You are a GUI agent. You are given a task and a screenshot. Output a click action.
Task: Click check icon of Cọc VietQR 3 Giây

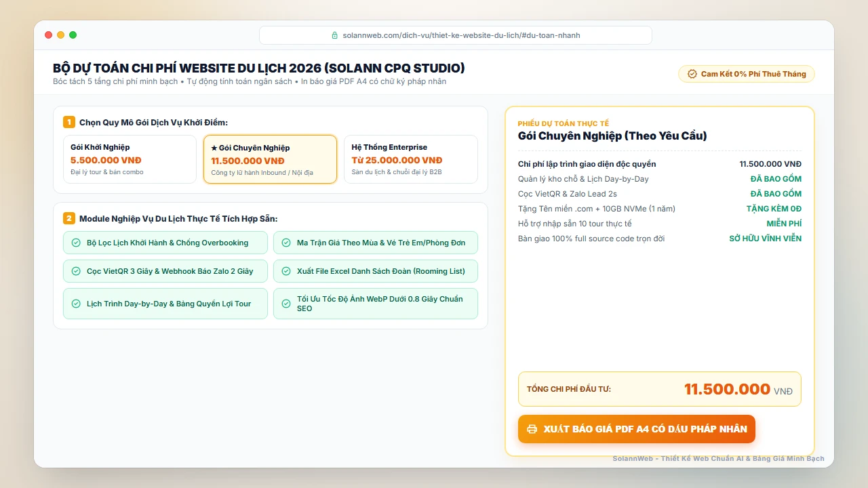pyautogui.click(x=76, y=271)
